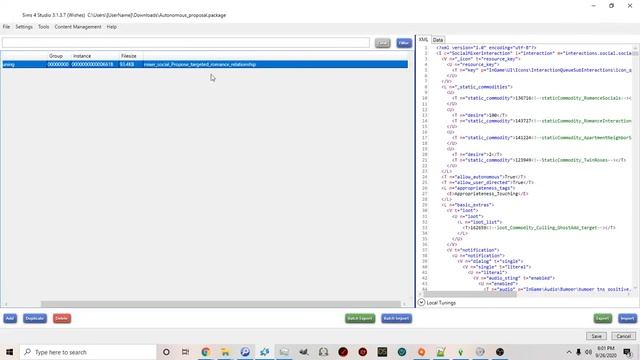Click the green Export button
The height and width of the screenshot is (360, 640).
click(x=602, y=318)
